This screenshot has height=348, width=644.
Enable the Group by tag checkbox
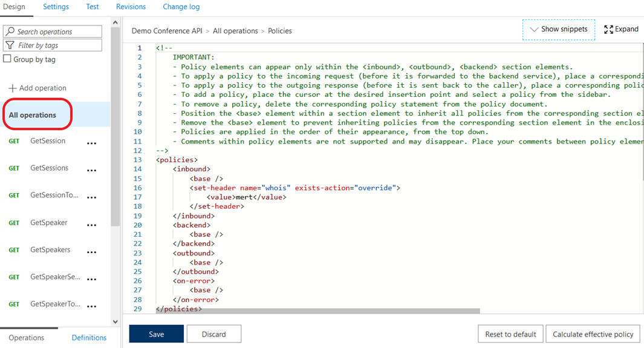(x=7, y=59)
